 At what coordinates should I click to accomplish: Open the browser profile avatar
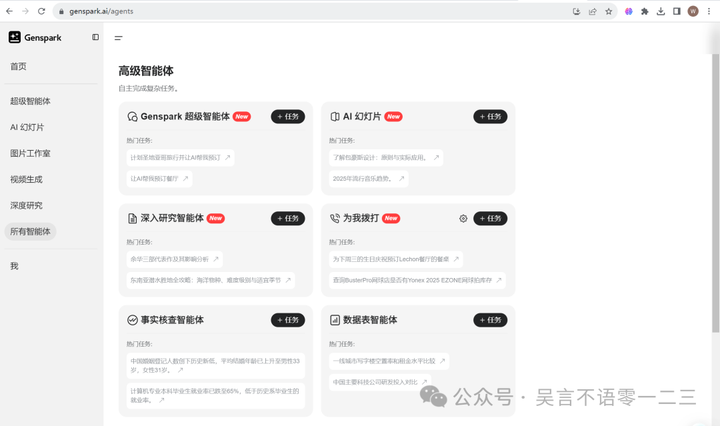click(x=693, y=11)
